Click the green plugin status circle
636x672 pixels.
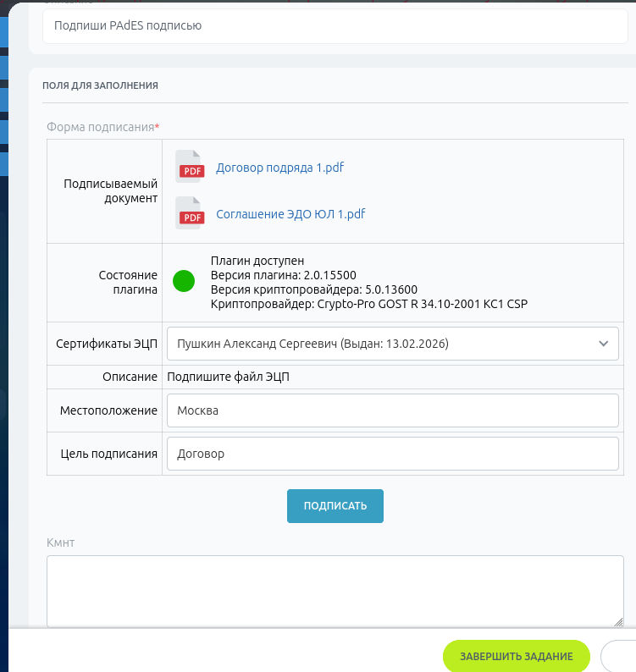[x=184, y=281]
